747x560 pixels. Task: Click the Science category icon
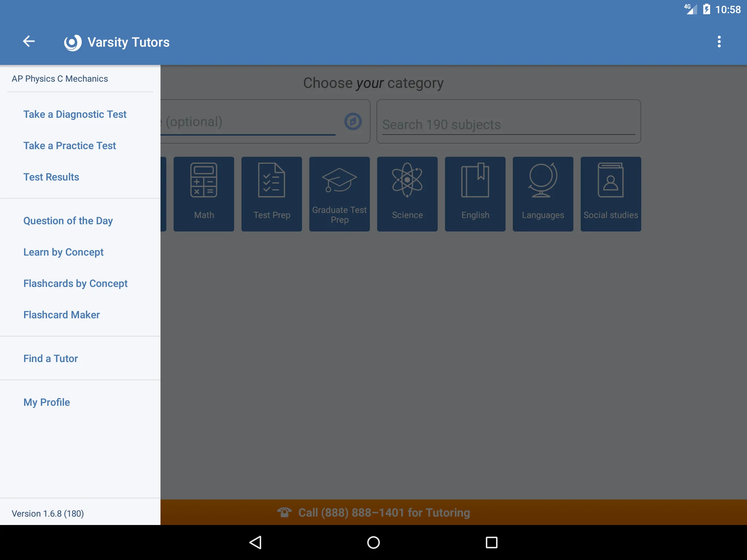coord(407,193)
